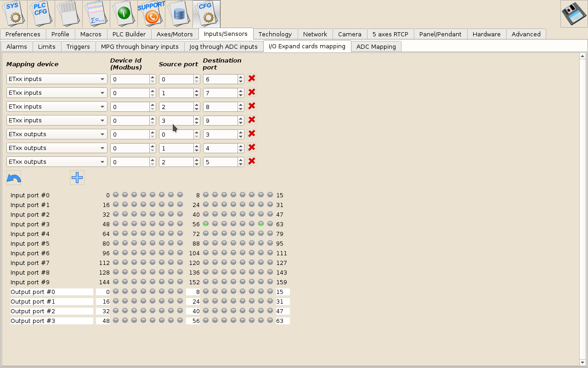Select the CFG configuration icon

click(x=207, y=14)
